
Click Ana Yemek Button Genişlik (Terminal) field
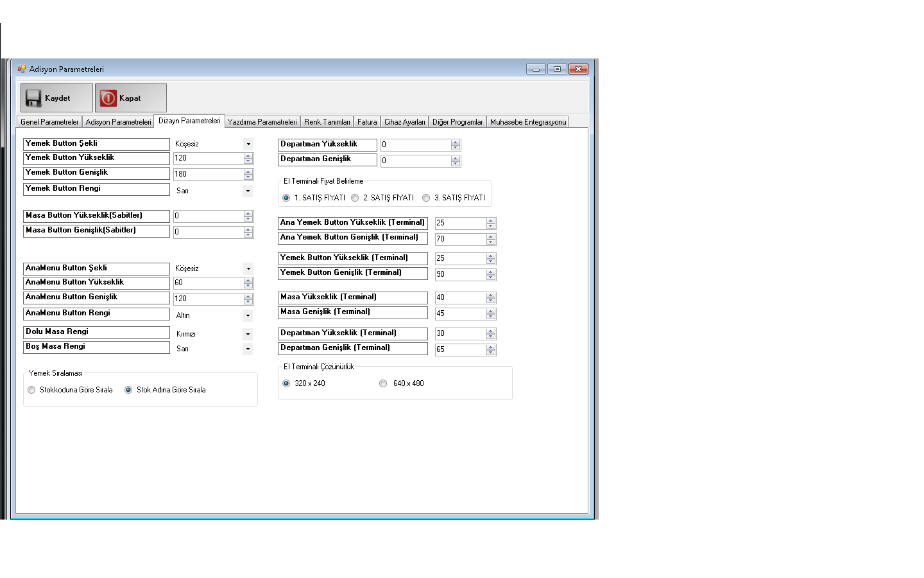(x=461, y=239)
